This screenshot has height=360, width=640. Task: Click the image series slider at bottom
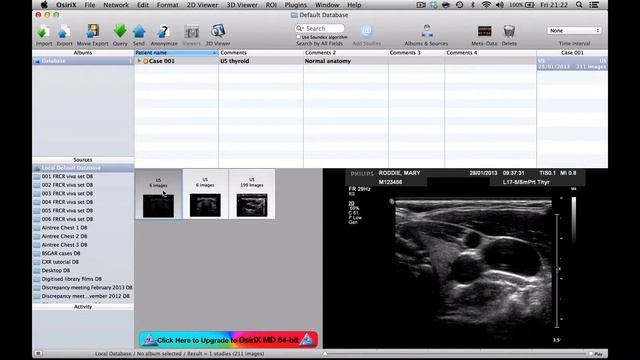[455, 354]
